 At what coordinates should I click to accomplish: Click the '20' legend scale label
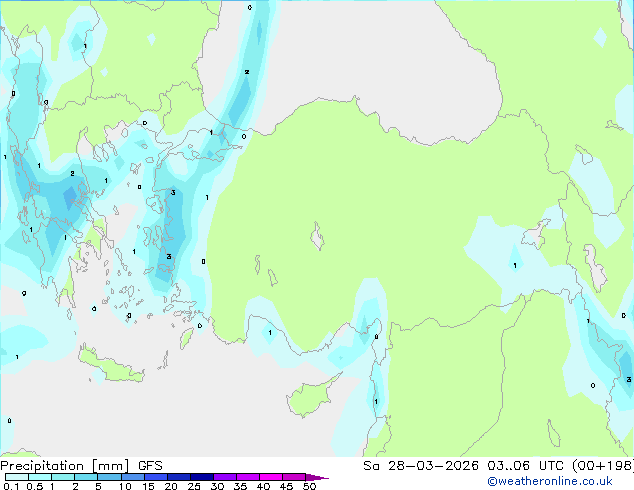point(171,486)
